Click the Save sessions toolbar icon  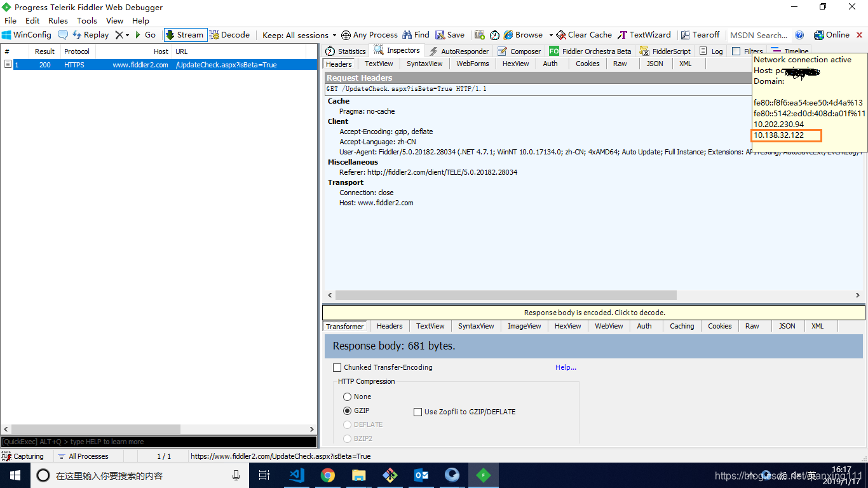pyautogui.click(x=450, y=35)
